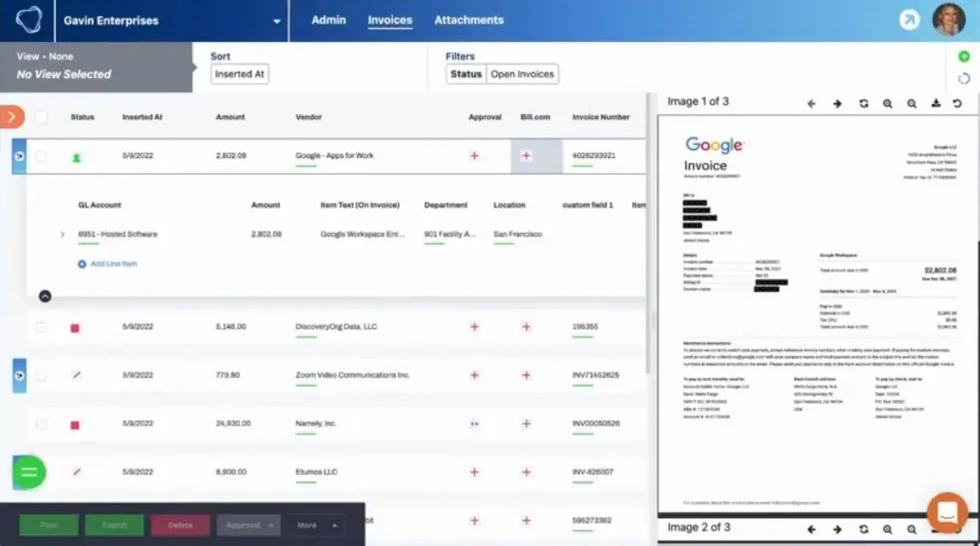Viewport: 980px width, 546px height.
Task: Download the invoice attachment
Action: [x=935, y=103]
